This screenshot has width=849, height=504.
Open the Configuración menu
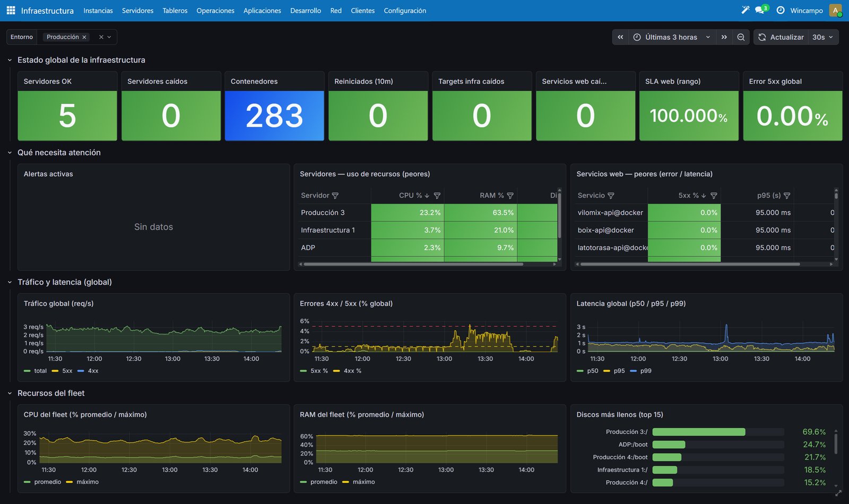coord(405,11)
